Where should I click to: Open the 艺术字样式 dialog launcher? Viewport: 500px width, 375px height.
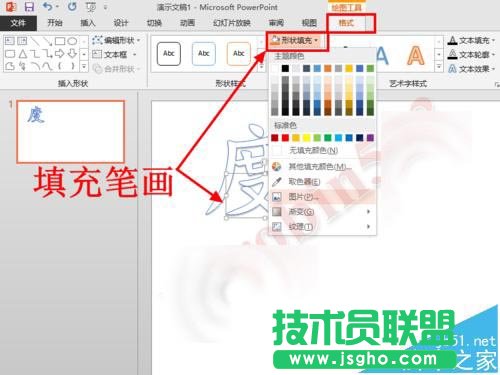(x=496, y=84)
